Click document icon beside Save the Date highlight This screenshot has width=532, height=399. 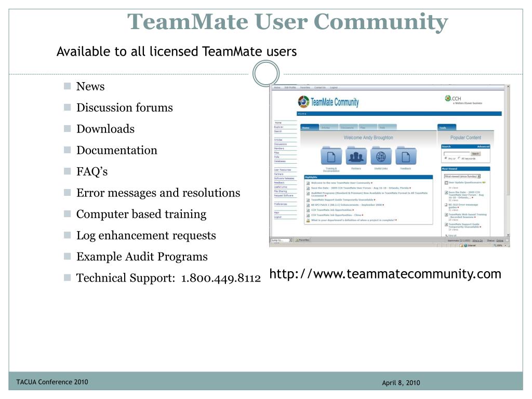pyautogui.click(x=308, y=188)
